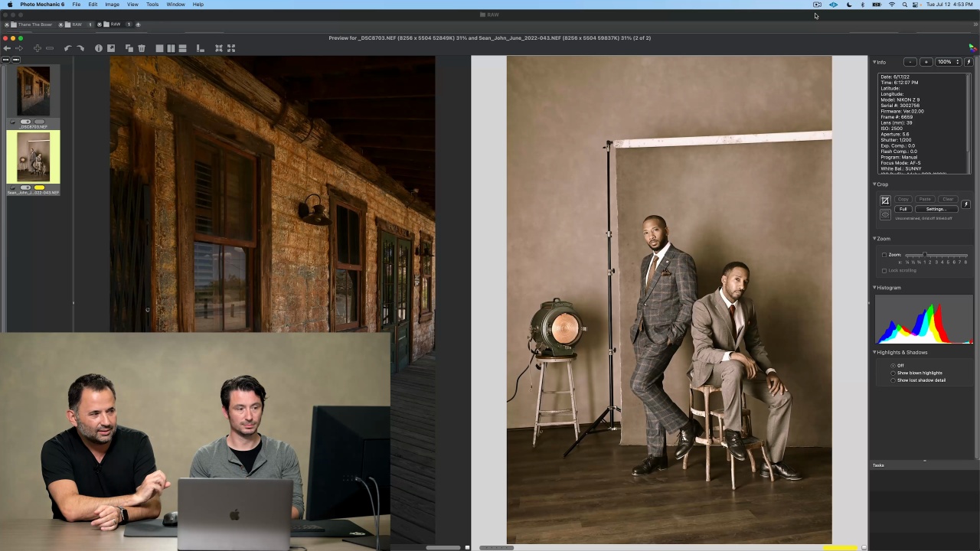Click the edit photo arrow icon
The width and height of the screenshot is (980, 551).
[111, 48]
